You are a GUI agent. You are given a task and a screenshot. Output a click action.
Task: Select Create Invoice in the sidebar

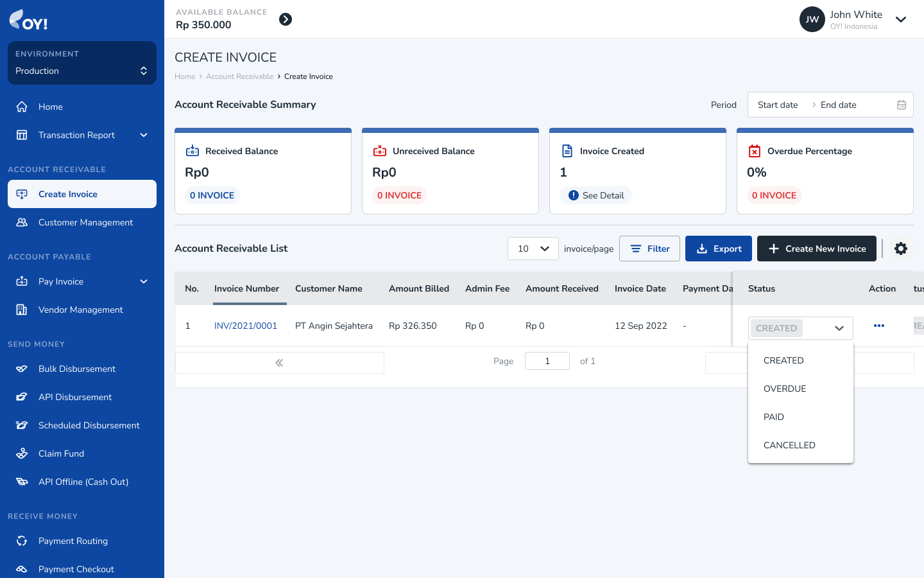82,194
